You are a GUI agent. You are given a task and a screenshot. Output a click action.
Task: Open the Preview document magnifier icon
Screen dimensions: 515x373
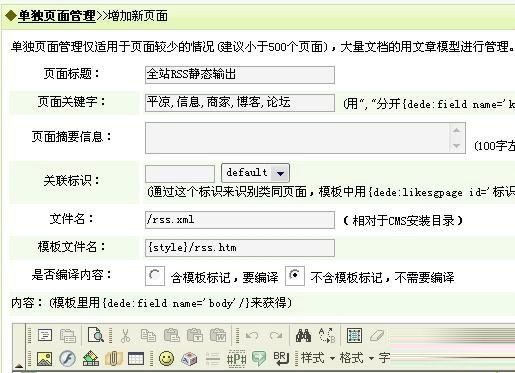(95, 335)
